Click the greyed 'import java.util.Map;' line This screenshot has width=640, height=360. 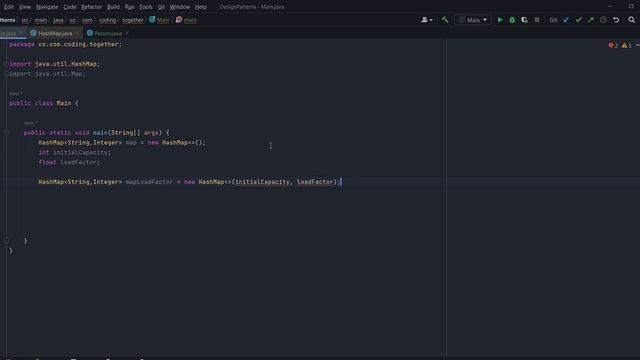pyautogui.click(x=47, y=74)
